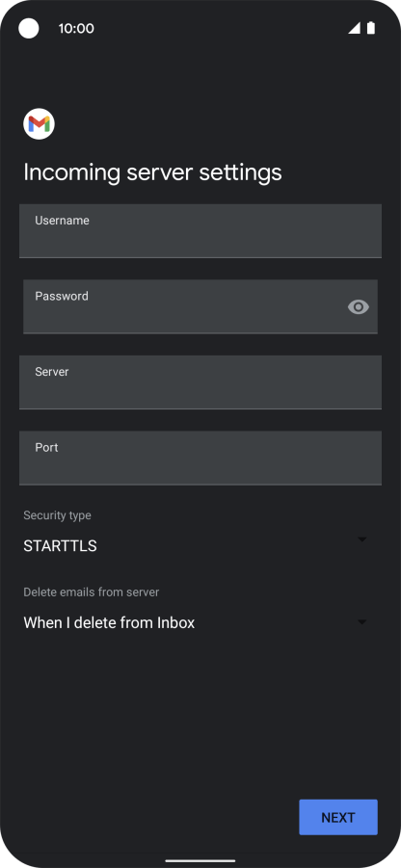The width and height of the screenshot is (401, 868).
Task: Tap the 'Incoming server settings' heading
Action: pos(153,172)
